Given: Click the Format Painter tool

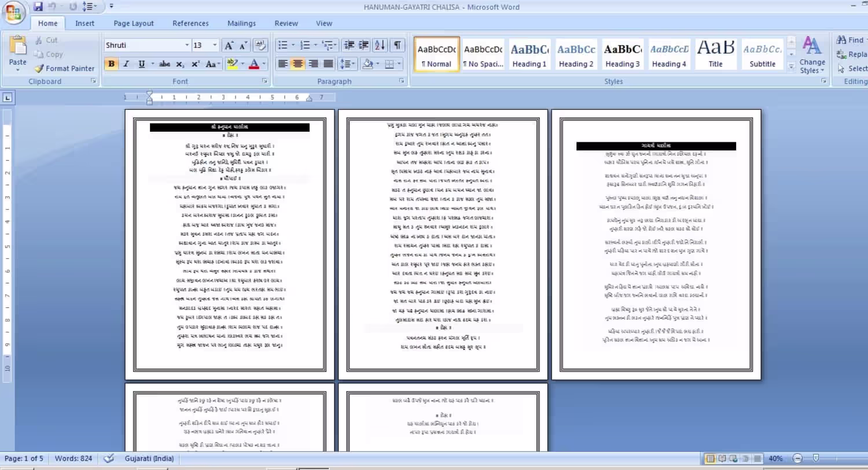Looking at the screenshot, I should click(x=64, y=68).
